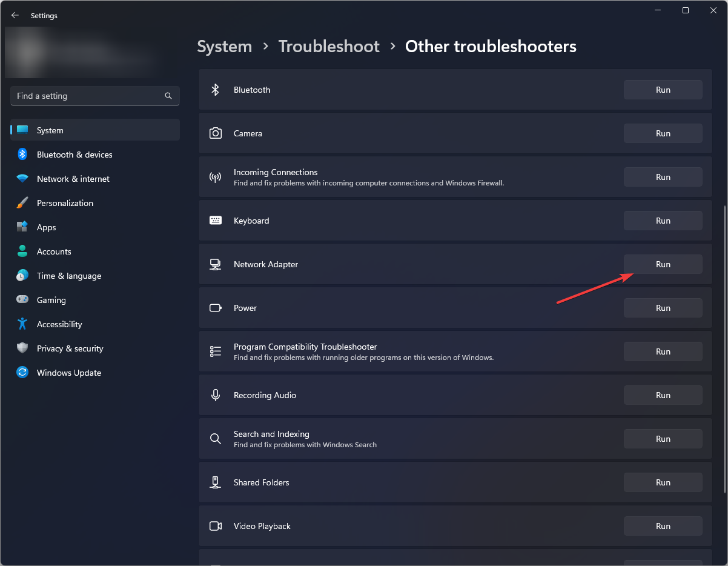Click the Video Playback camera icon
This screenshot has height=566, width=728.
coord(215,526)
